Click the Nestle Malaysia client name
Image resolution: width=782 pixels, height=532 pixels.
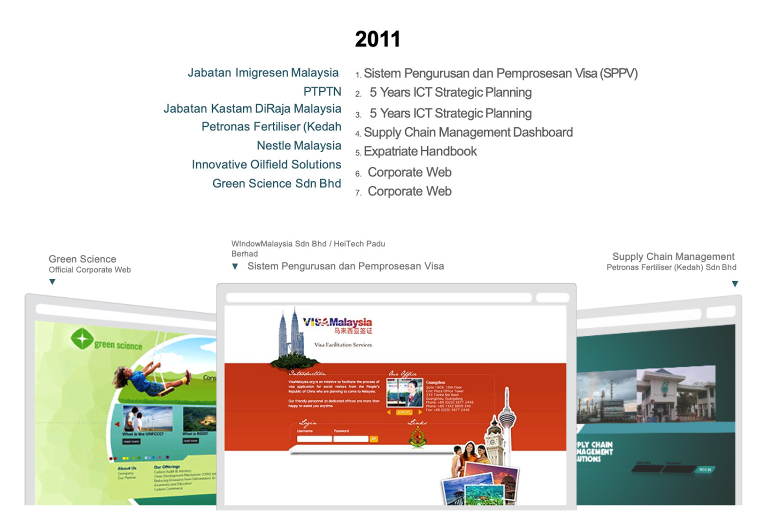click(299, 146)
